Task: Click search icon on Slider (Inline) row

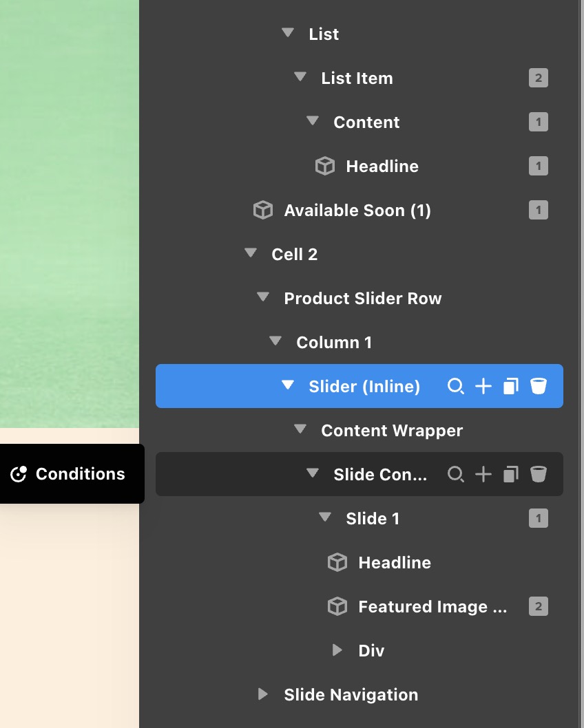Action: (455, 387)
